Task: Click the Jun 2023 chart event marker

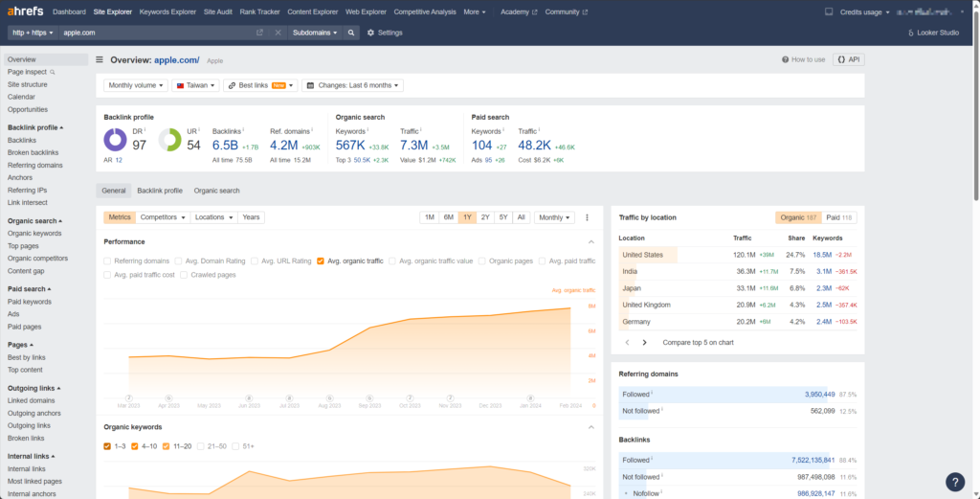Action: click(249, 397)
